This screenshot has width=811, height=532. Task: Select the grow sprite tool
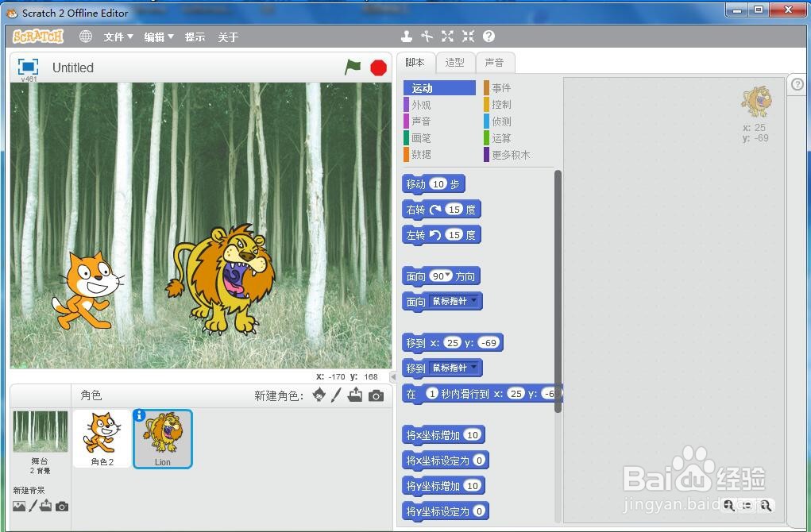coord(447,37)
